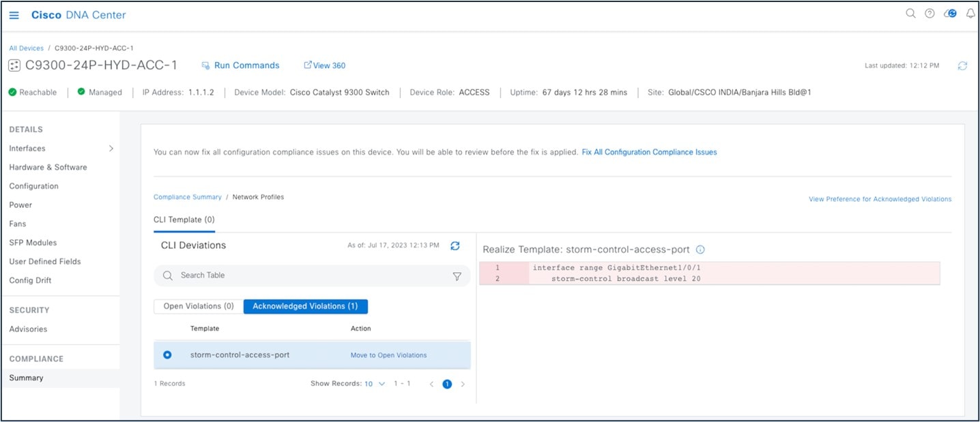The image size is (980, 422).
Task: Click the '1 Records' count text
Action: pyautogui.click(x=170, y=384)
